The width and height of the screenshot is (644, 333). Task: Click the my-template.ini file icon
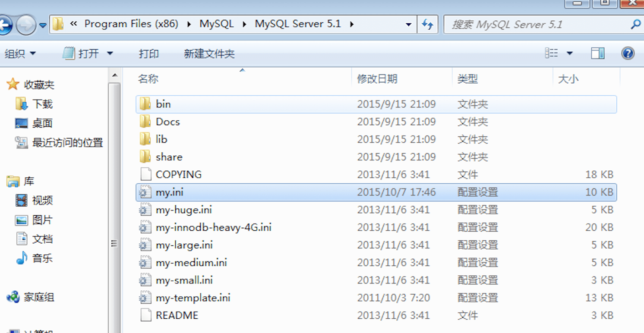coord(145,298)
